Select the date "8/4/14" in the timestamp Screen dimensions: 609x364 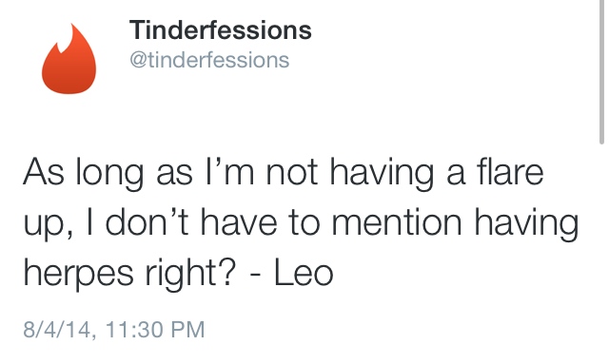coord(59,330)
